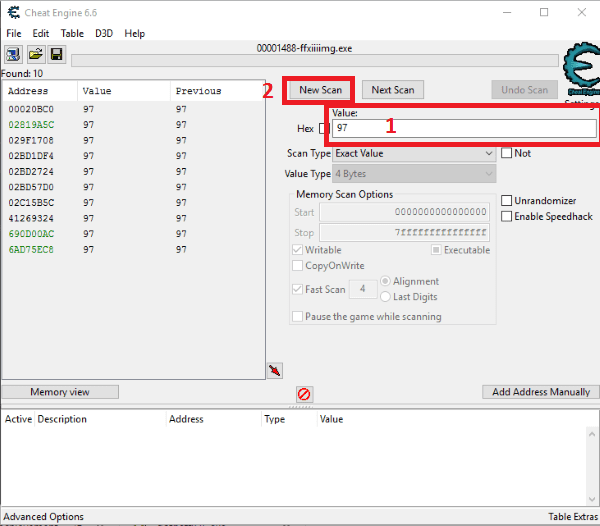Viewport: 600px width, 526px height.
Task: Open the Edit menu
Action: pos(41,33)
